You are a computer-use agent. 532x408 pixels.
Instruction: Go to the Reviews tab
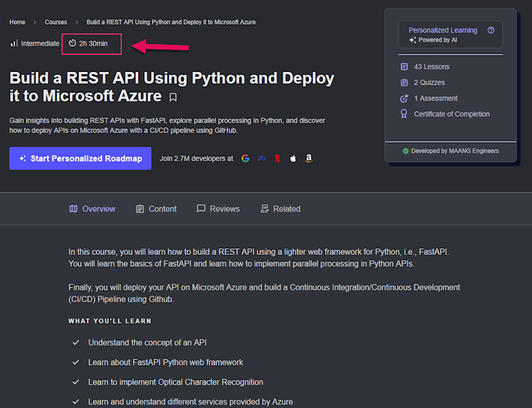218,209
